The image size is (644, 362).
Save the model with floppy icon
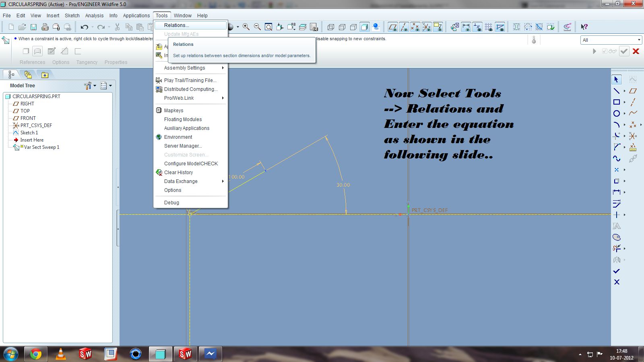pos(34,27)
